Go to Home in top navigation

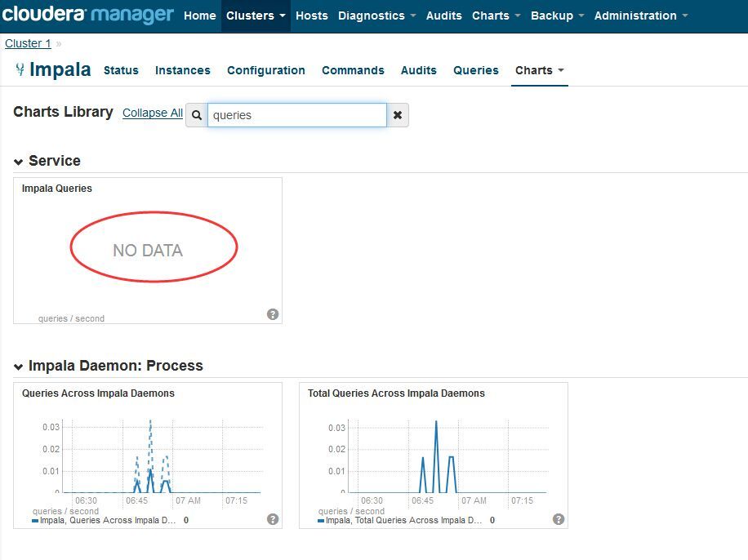click(x=200, y=16)
